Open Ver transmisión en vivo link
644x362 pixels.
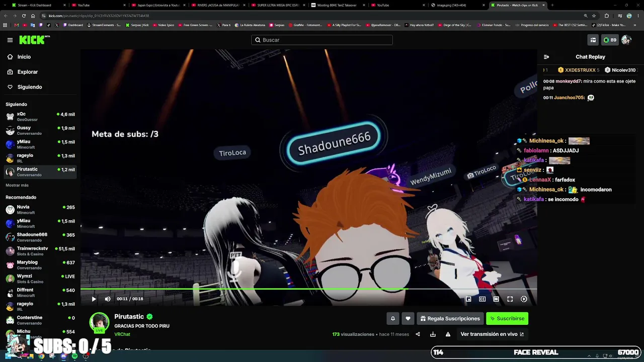click(492, 334)
